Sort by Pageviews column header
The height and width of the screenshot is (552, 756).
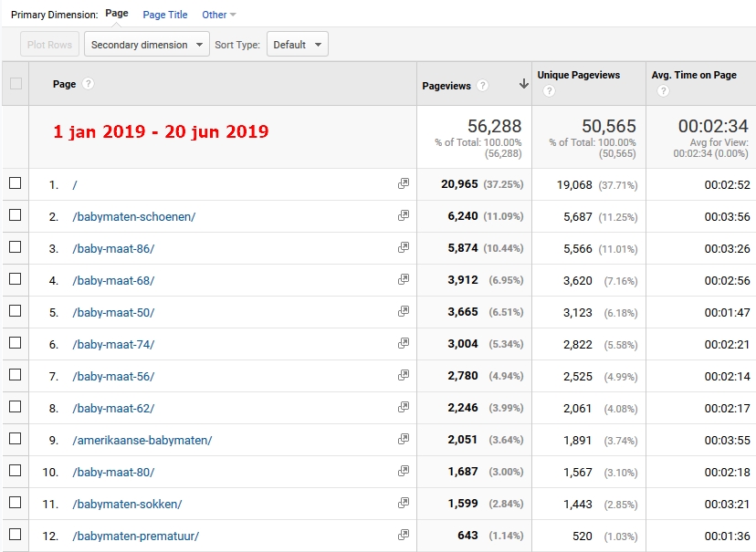446,86
